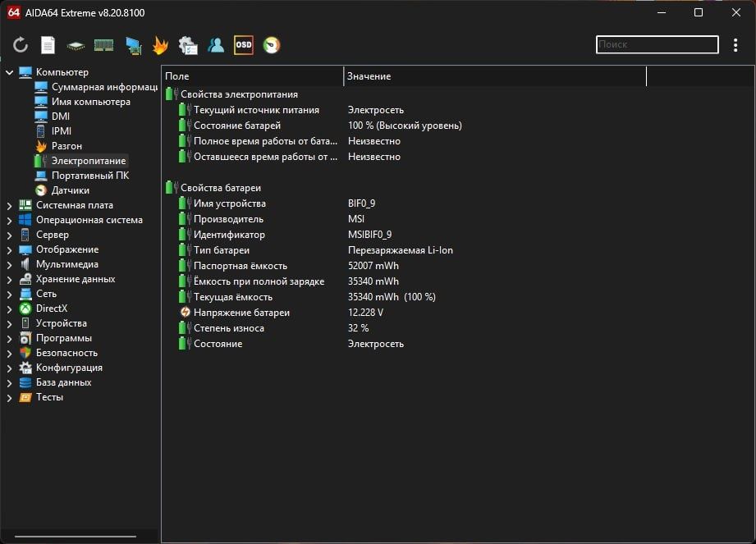Expand the Мультимедиа tree node
756x544 pixels.
click(x=9, y=264)
